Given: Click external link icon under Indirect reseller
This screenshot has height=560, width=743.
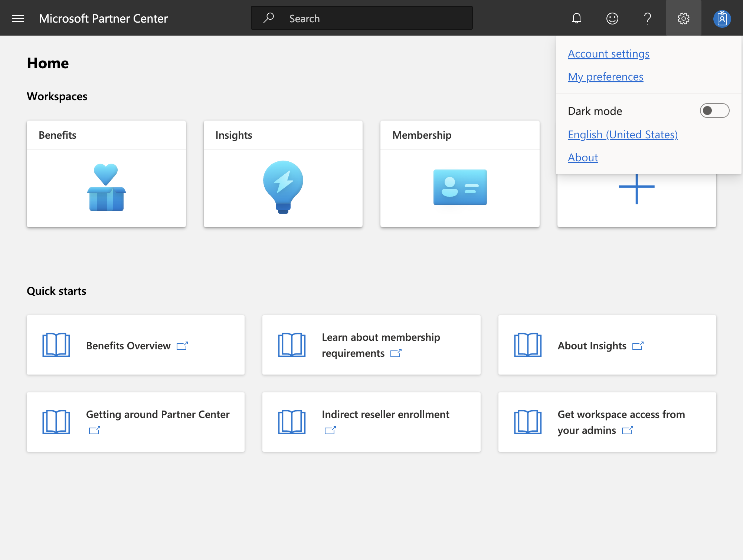Looking at the screenshot, I should click(330, 430).
